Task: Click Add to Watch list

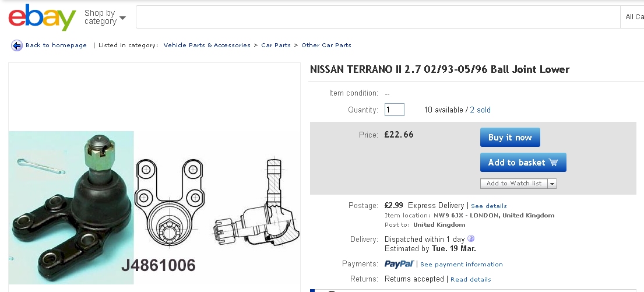Action: pos(513,184)
